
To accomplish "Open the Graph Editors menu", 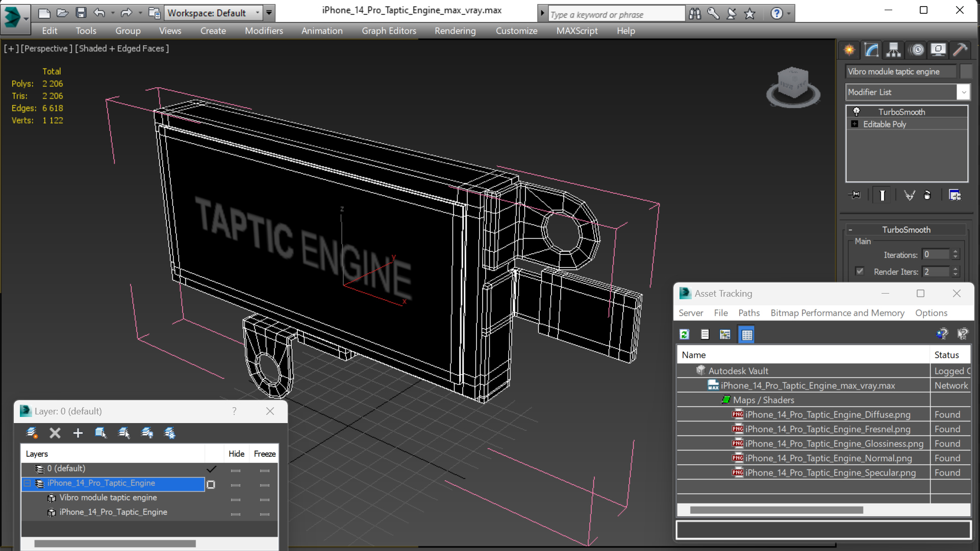I will click(x=389, y=31).
